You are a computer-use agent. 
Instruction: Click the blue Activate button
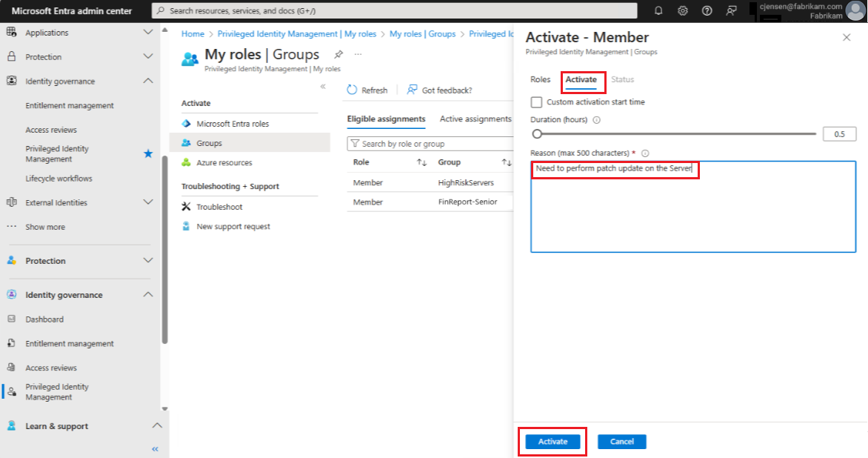click(552, 442)
